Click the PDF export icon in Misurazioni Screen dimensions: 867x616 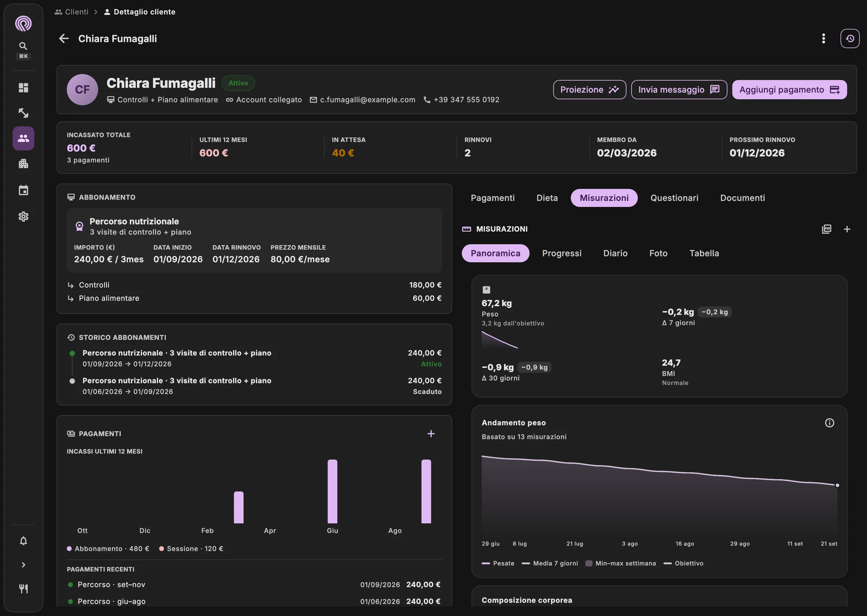tap(827, 229)
